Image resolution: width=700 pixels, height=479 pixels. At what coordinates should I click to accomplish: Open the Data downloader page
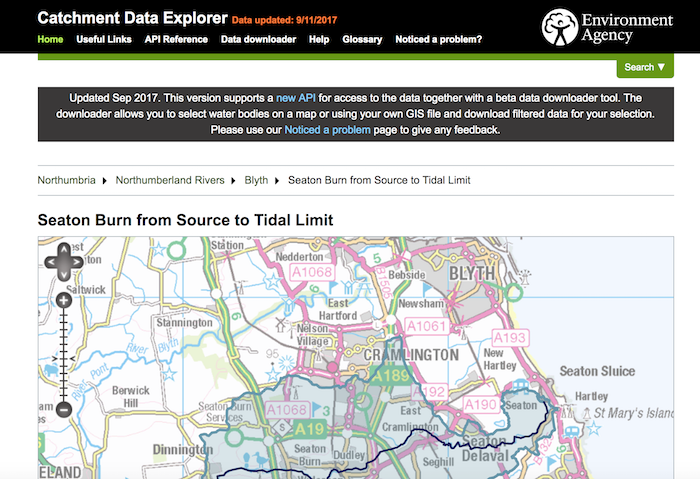(258, 40)
